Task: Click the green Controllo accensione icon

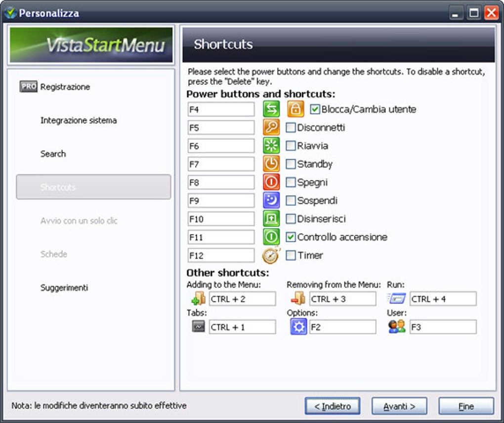Action: point(271,237)
